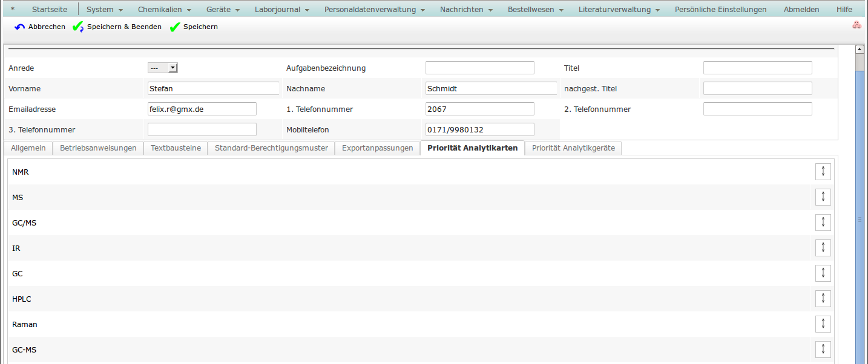The height and width of the screenshot is (364, 868).
Task: Click the red biohazard icon at top right
Action: (x=856, y=25)
